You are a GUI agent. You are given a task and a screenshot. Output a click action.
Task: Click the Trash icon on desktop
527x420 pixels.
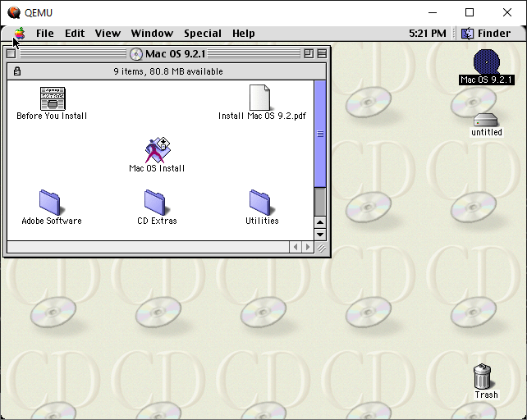pyautogui.click(x=484, y=377)
